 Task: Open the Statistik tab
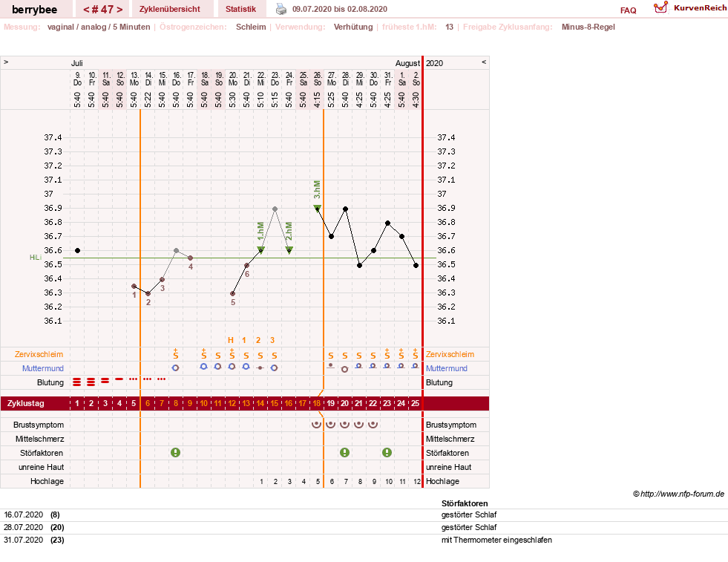point(240,9)
